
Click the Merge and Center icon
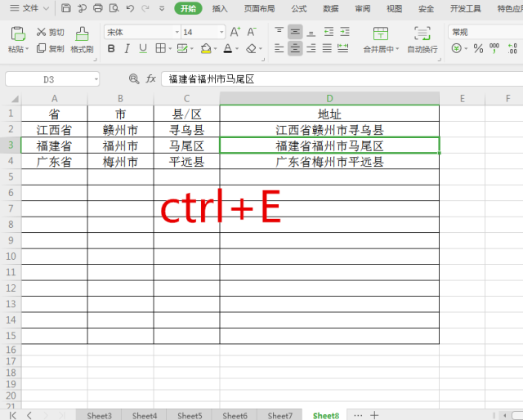(381, 34)
